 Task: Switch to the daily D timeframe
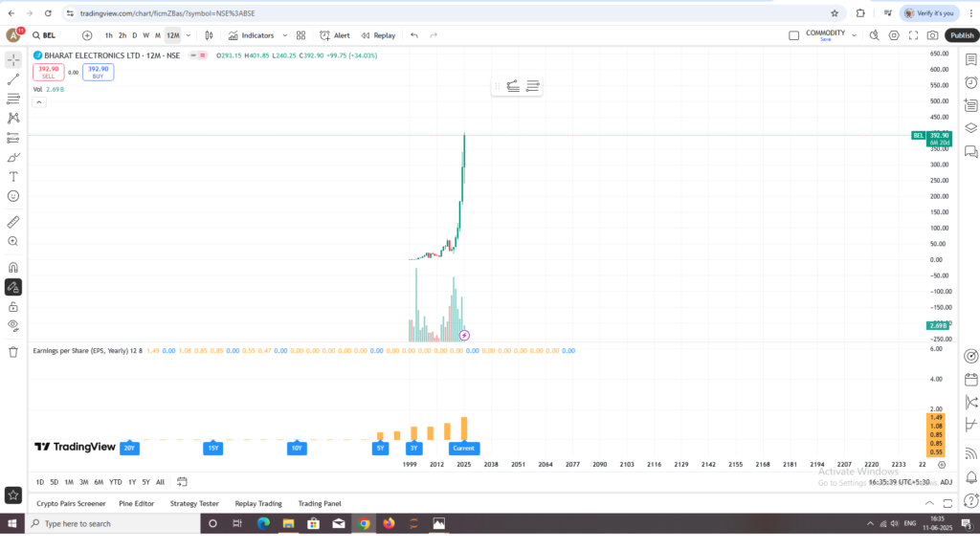tap(134, 35)
